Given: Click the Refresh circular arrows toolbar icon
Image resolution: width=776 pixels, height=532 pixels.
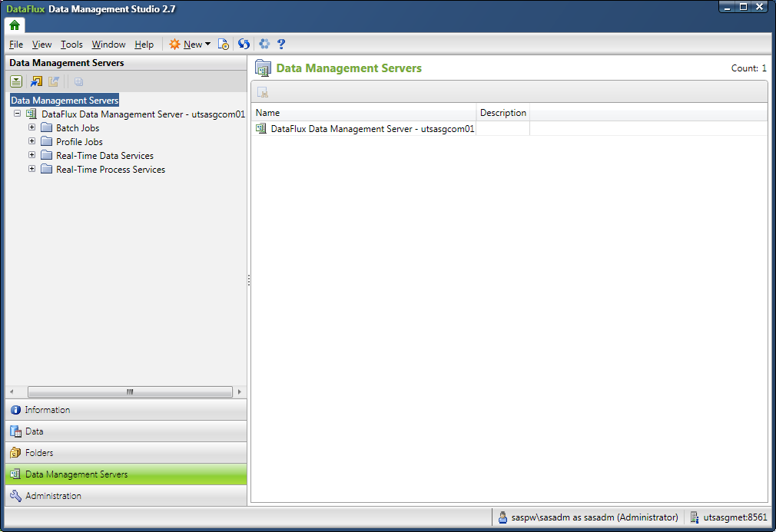Looking at the screenshot, I should 244,44.
